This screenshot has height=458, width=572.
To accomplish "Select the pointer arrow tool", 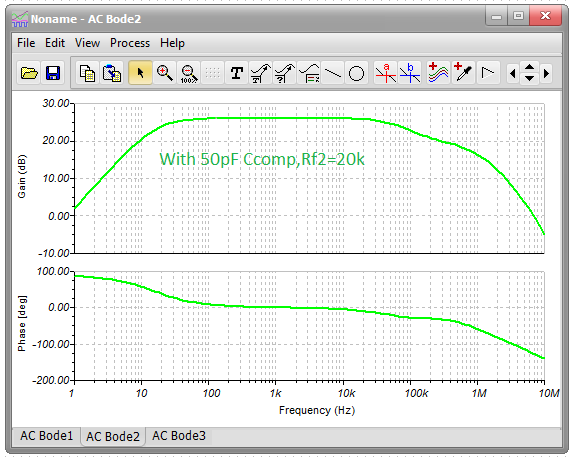I will (x=140, y=73).
